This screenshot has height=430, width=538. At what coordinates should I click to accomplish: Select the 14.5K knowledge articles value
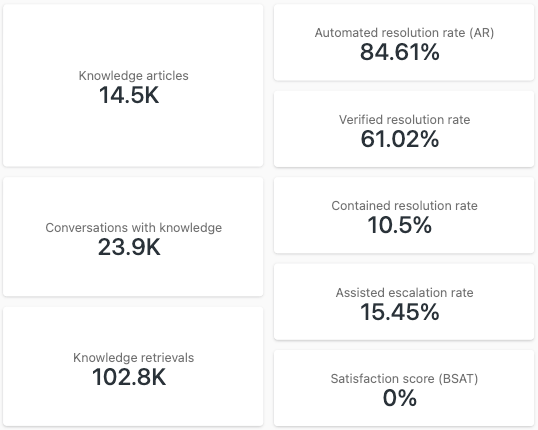[129, 95]
